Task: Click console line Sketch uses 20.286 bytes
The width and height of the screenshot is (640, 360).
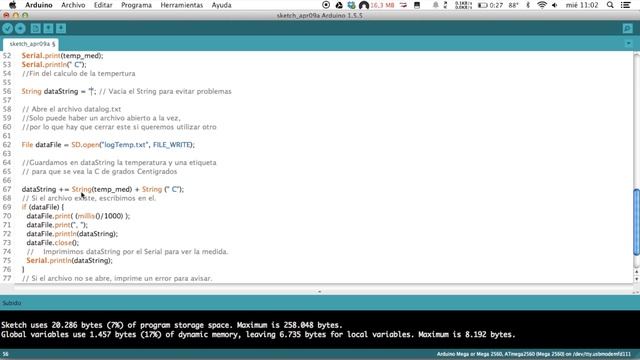Action: pyautogui.click(x=171, y=325)
